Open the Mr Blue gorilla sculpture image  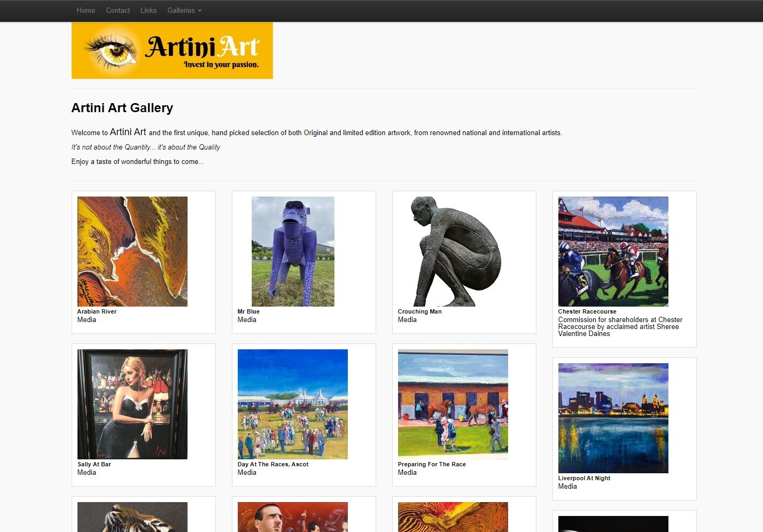click(x=293, y=252)
